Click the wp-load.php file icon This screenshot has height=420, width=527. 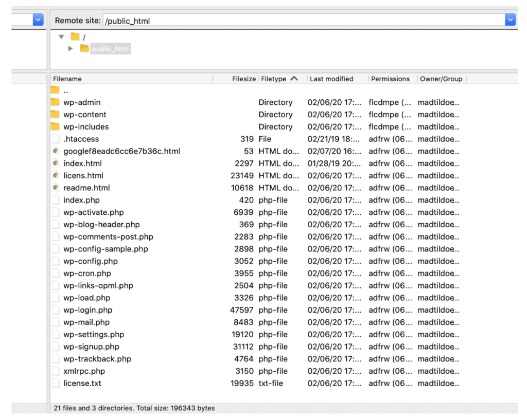tap(56, 298)
